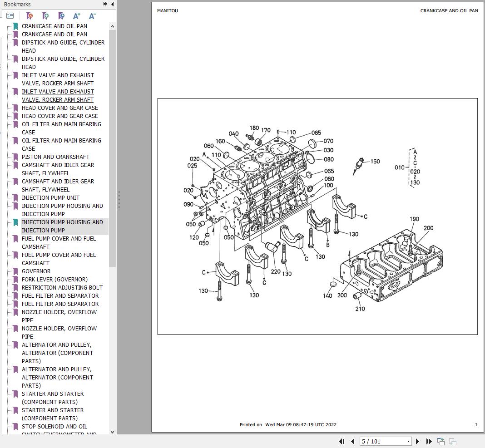Go to the next page
485x448 pixels.
417,441
